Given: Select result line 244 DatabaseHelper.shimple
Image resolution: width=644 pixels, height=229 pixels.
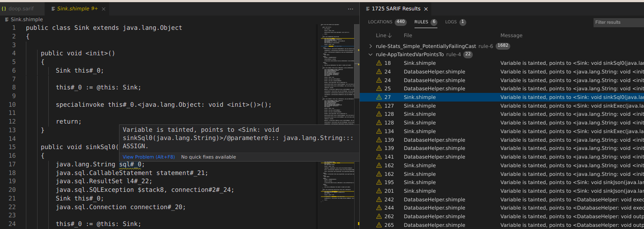Looking at the screenshot, I should [502, 208].
